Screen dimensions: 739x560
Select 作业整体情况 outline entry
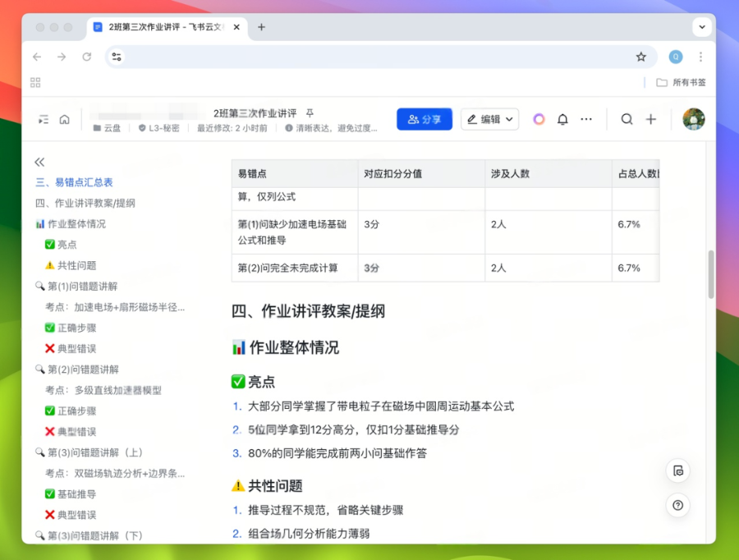coord(71,224)
